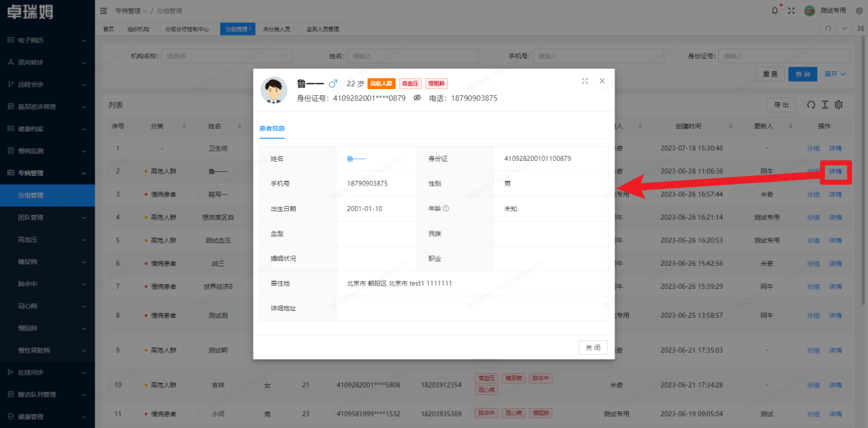Collapse the 专病管理 sidebar section

[x=41, y=173]
